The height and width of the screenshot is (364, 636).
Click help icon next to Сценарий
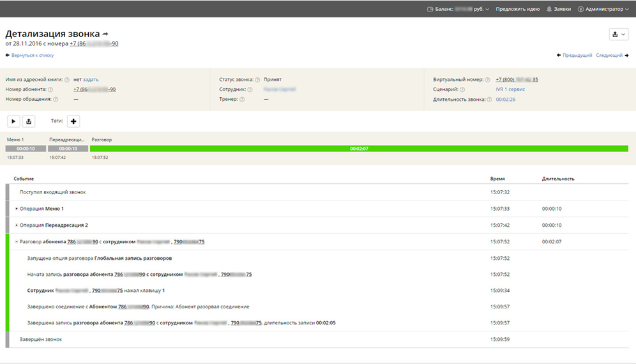[x=462, y=89]
